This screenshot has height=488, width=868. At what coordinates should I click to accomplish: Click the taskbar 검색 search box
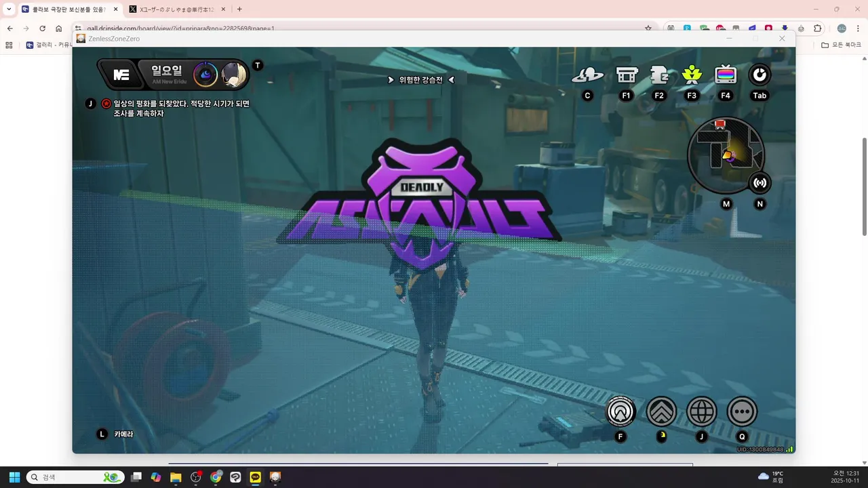pyautogui.click(x=75, y=477)
